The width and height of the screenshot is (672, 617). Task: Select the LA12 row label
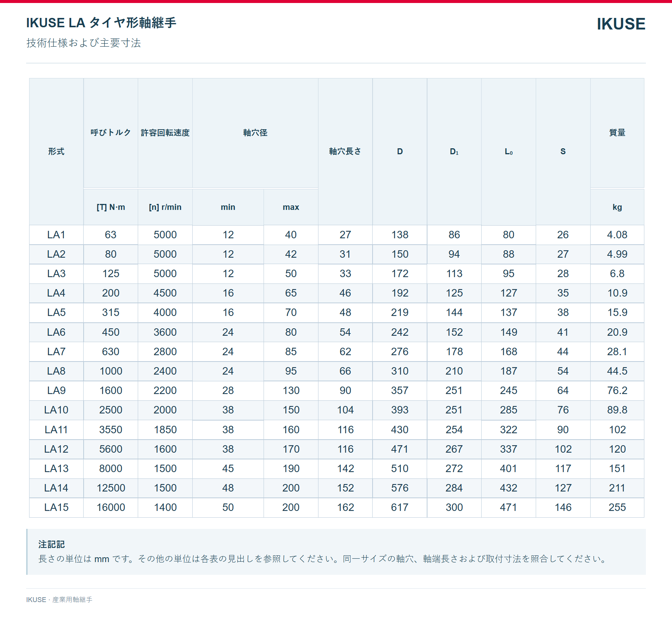56,449
